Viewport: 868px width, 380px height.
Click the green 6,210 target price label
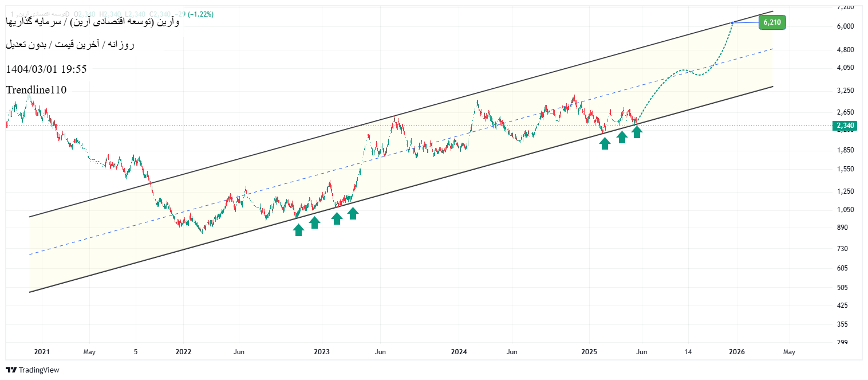tap(772, 22)
